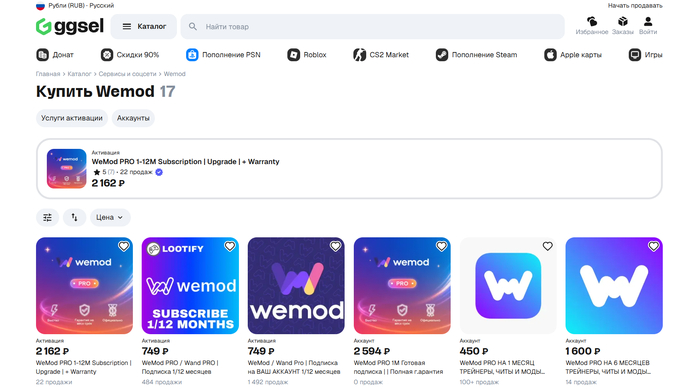Viewport: 700px width, 389px height.
Task: Open the Roblox category
Action: pos(307,55)
